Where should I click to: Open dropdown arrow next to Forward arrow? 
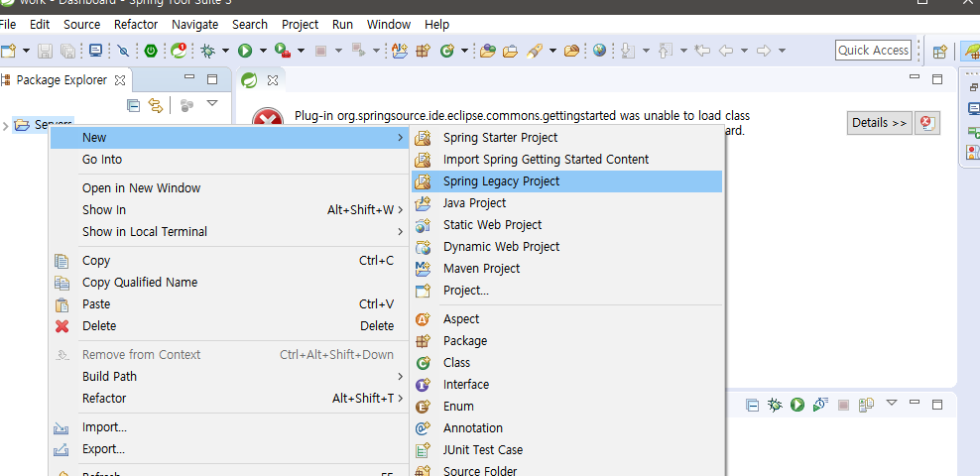[x=782, y=51]
